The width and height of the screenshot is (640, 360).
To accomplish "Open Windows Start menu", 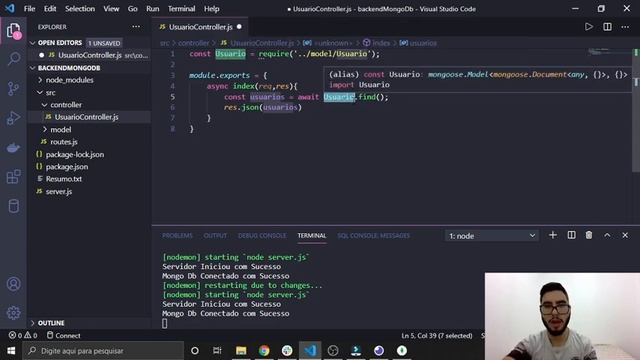I will (x=11, y=351).
